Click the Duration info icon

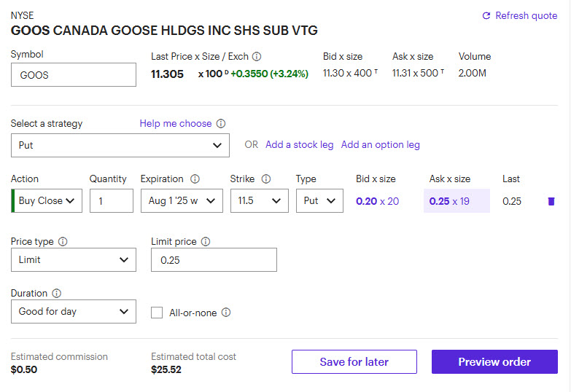56,293
